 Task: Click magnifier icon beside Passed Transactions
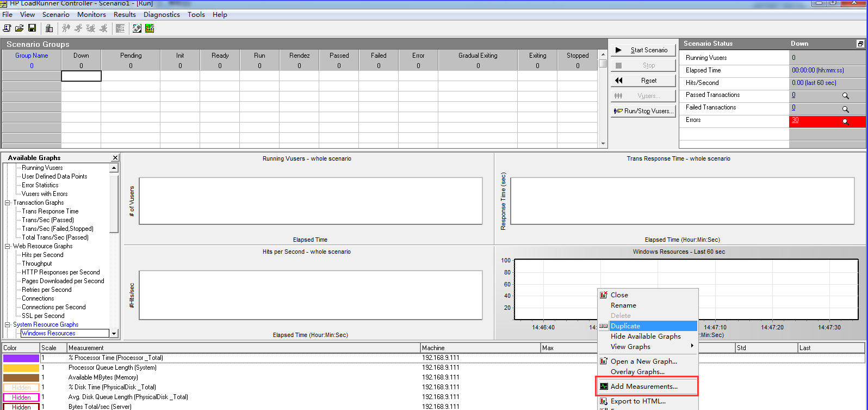[x=846, y=96]
